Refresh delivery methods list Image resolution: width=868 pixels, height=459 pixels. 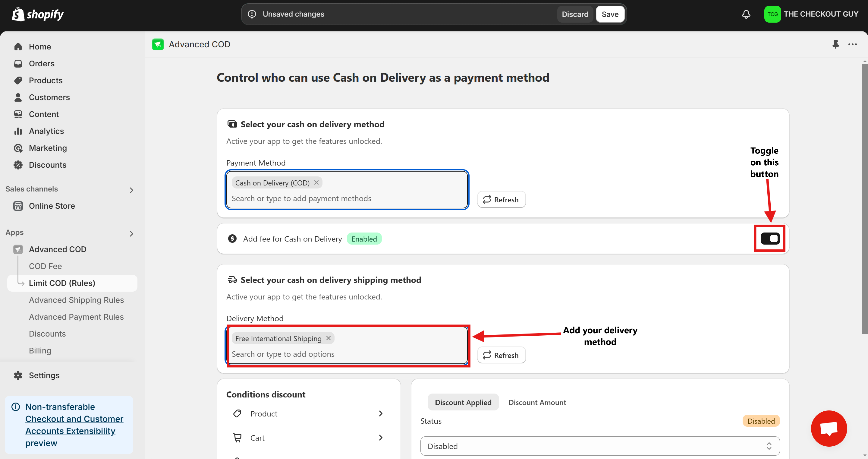click(x=502, y=355)
